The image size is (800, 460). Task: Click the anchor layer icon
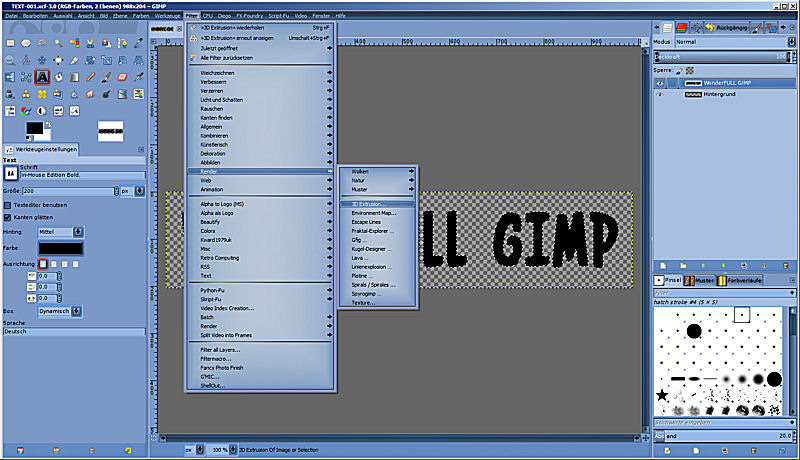click(764, 266)
